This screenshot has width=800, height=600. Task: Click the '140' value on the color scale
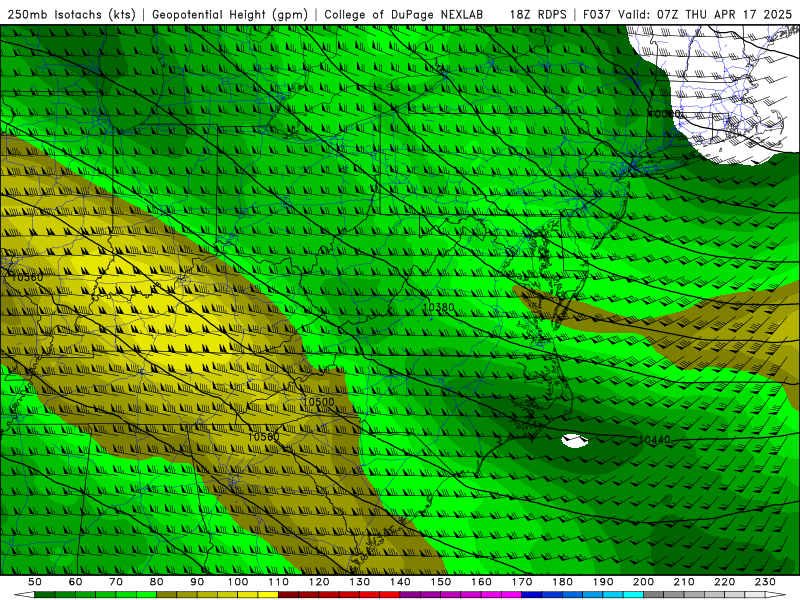click(400, 582)
